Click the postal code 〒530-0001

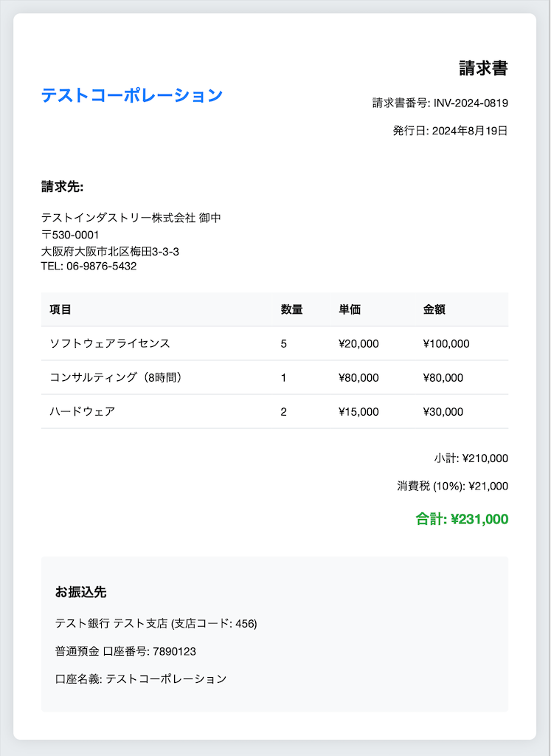pyautogui.click(x=70, y=235)
